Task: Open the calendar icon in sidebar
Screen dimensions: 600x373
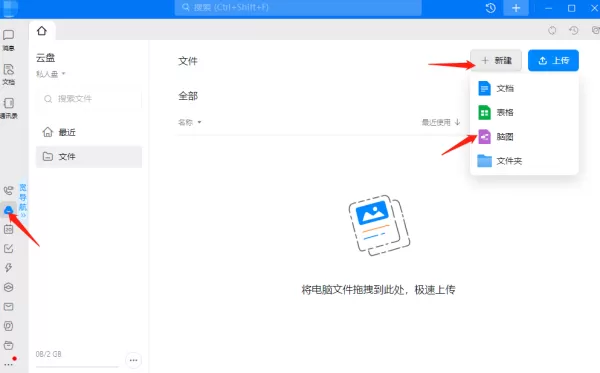Action: [8, 229]
